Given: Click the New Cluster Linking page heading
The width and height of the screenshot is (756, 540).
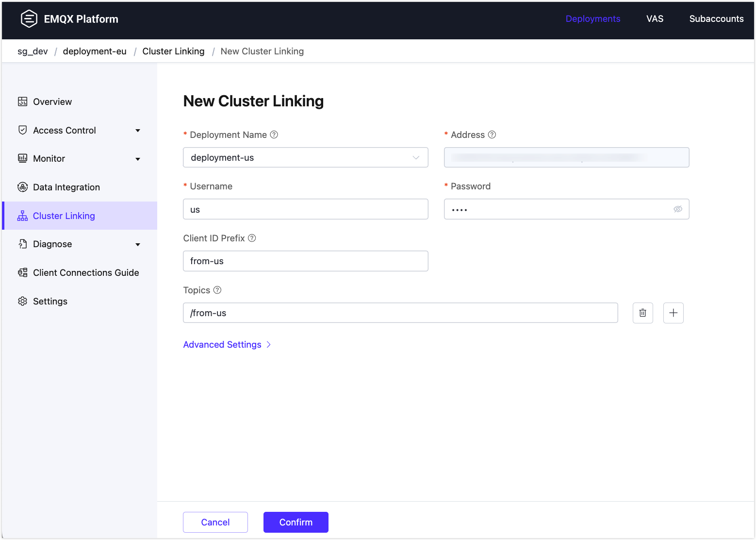Looking at the screenshot, I should (253, 101).
